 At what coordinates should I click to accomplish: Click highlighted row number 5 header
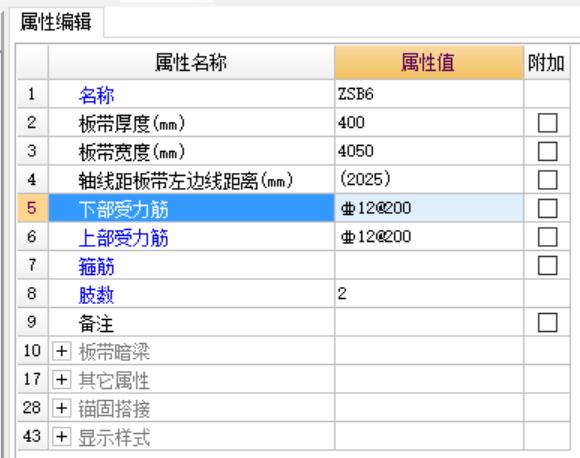32,208
